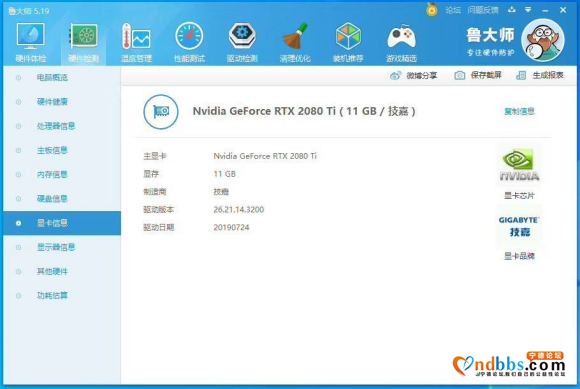
Task: Click the '驱动版本' label
Action: (158, 210)
